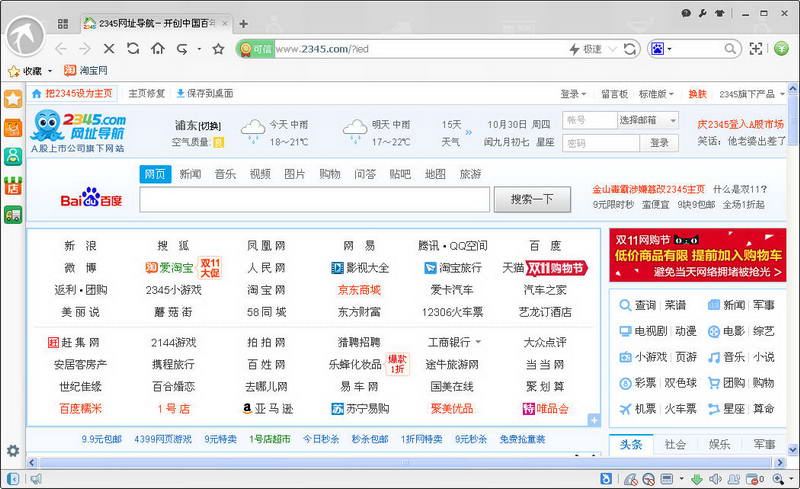Click the sidebar settings gear icon

[13, 451]
